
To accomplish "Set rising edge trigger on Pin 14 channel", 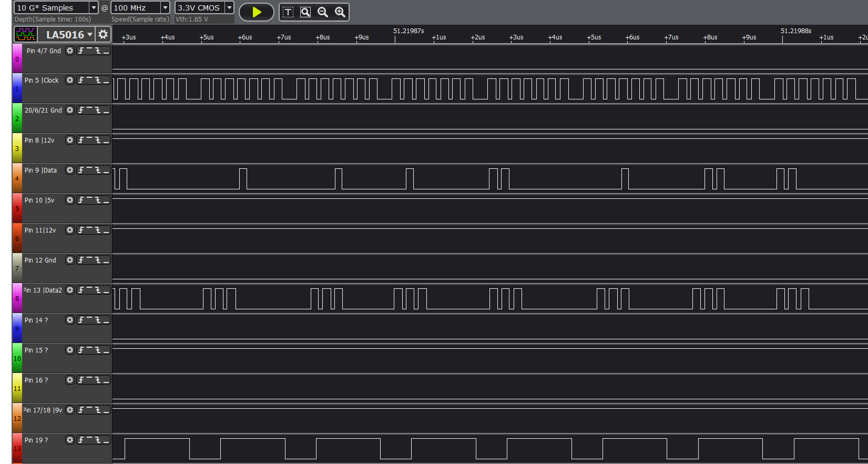I will click(x=81, y=320).
